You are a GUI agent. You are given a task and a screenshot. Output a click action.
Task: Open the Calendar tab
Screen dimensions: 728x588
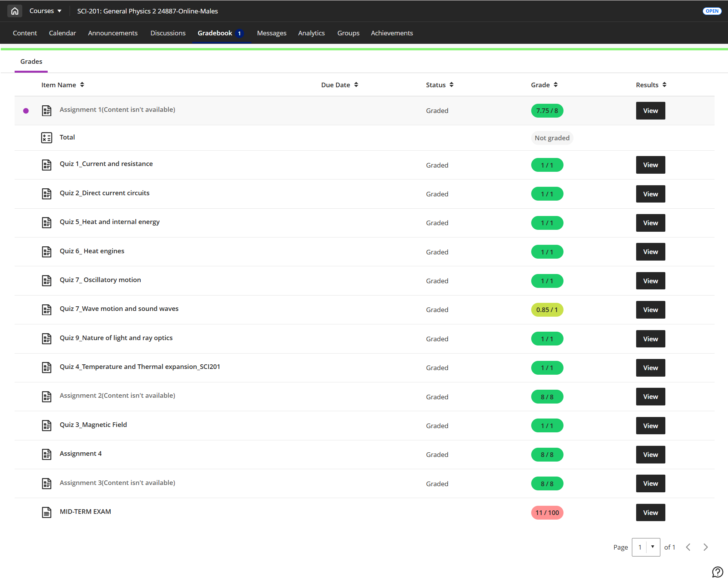62,33
